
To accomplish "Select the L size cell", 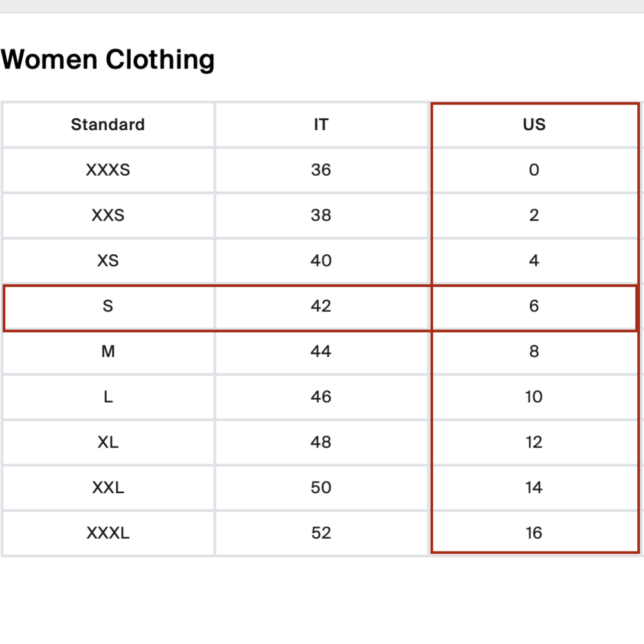I will click(x=108, y=396).
